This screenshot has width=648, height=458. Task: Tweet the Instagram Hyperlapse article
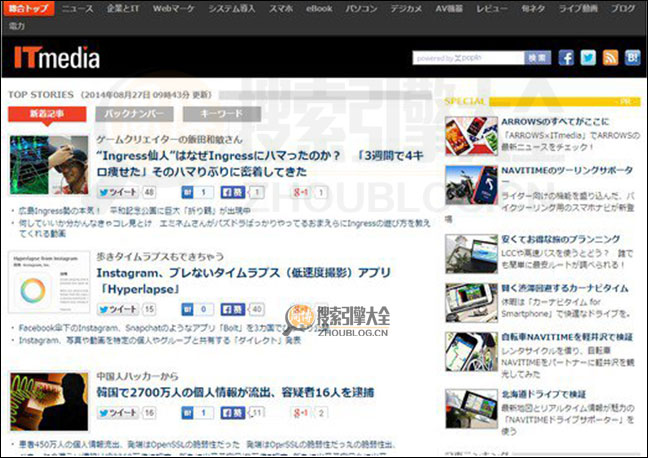point(118,309)
